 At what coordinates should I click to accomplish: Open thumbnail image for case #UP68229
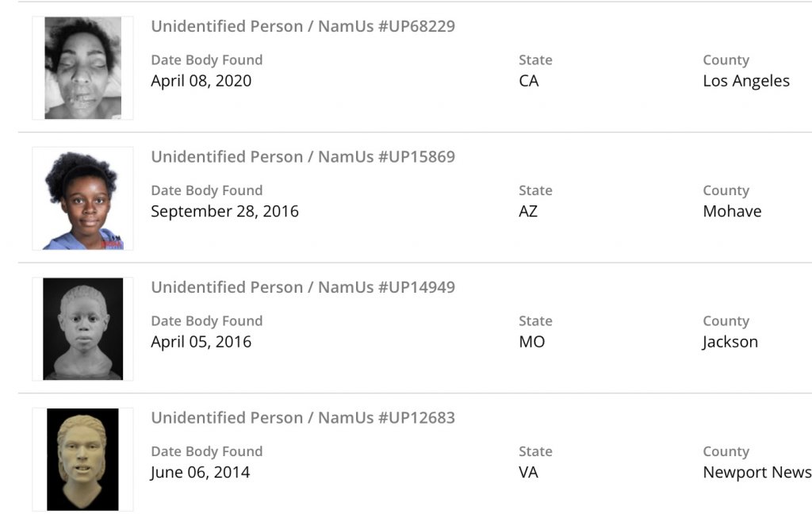[x=82, y=68]
